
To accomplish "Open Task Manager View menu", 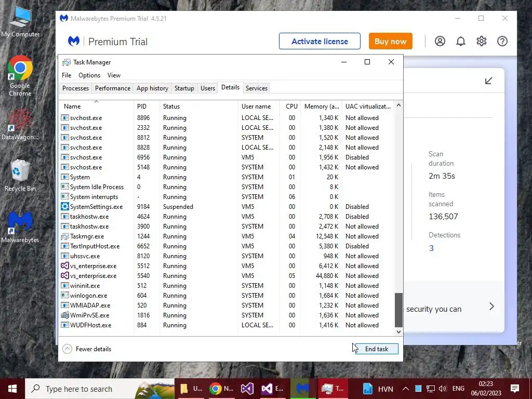I will coord(114,75).
